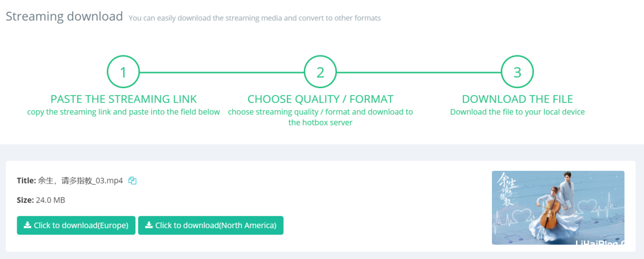The height and width of the screenshot is (259, 644).
Task: Click the Streaming download page title
Action: (64, 17)
